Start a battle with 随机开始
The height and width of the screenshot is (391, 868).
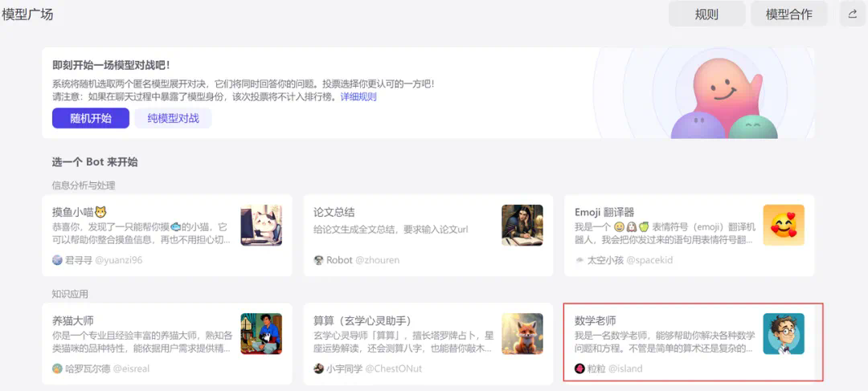pos(90,118)
